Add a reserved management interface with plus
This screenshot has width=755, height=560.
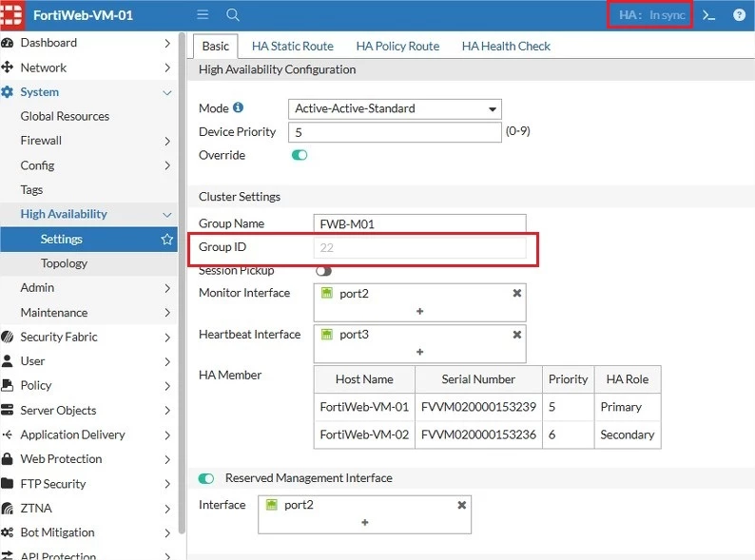365,522
